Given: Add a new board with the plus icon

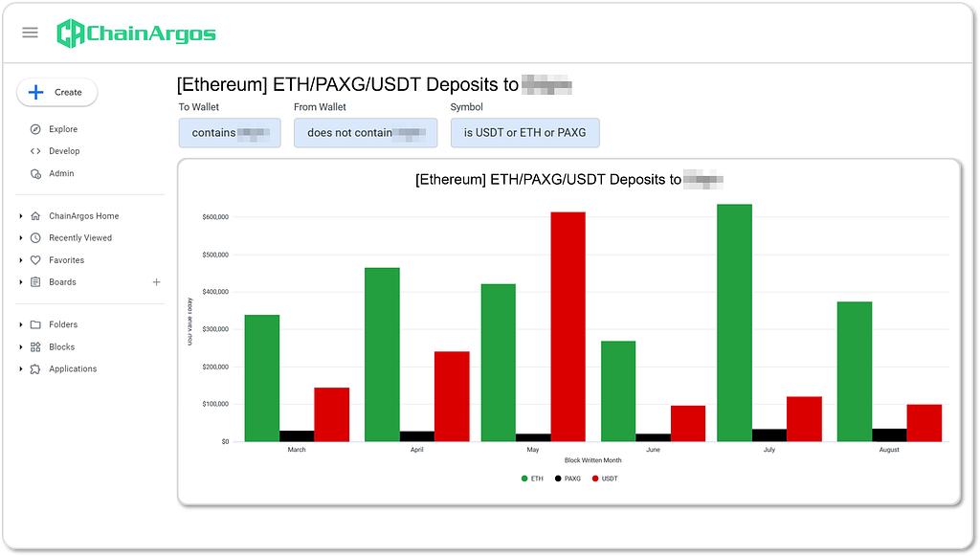Looking at the screenshot, I should 156,282.
